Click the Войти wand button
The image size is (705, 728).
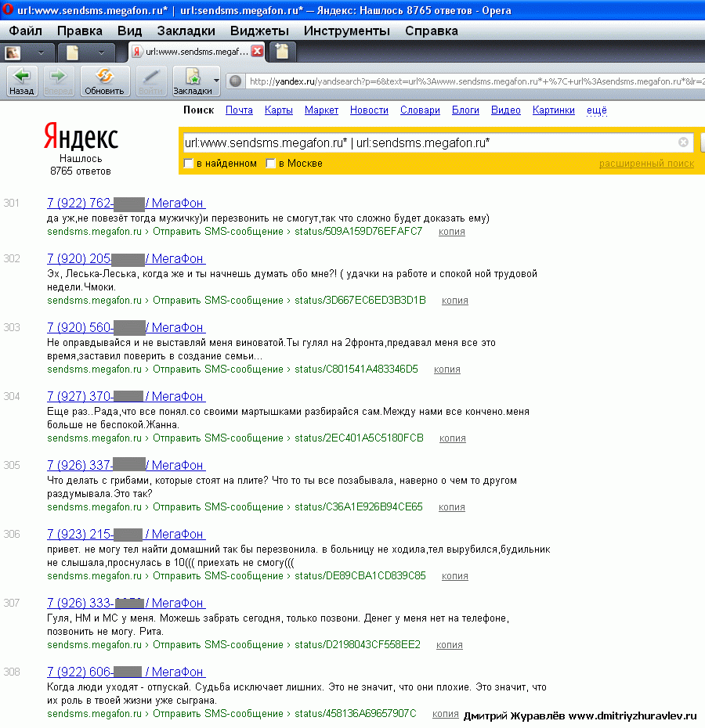click(x=151, y=81)
